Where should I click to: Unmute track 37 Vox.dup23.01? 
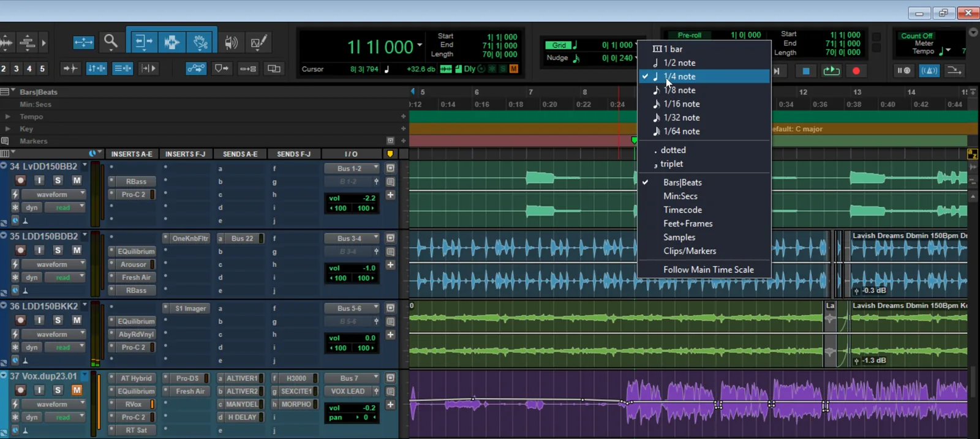pyautogui.click(x=77, y=390)
